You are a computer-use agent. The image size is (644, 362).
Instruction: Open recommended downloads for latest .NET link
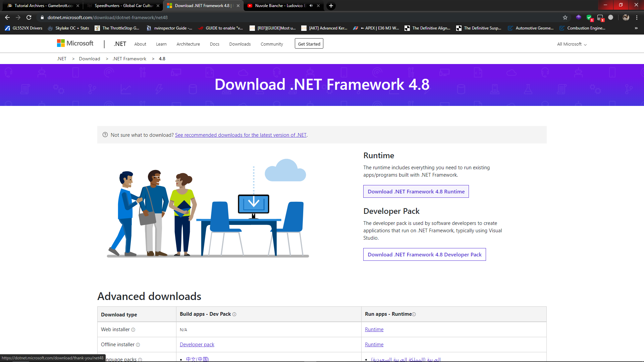(240, 135)
